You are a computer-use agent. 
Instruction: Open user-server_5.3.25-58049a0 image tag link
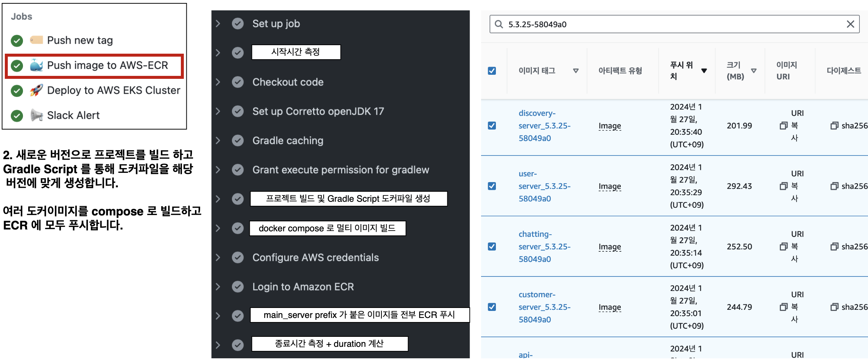pos(544,186)
